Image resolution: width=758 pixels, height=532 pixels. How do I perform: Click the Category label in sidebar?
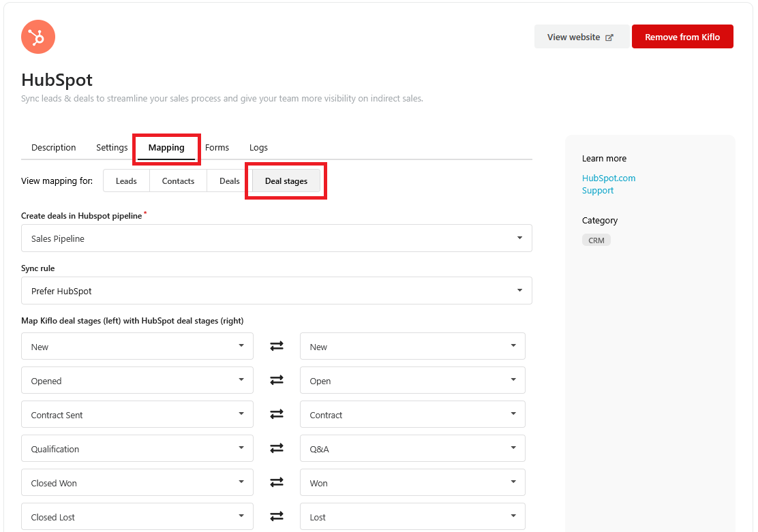point(599,220)
